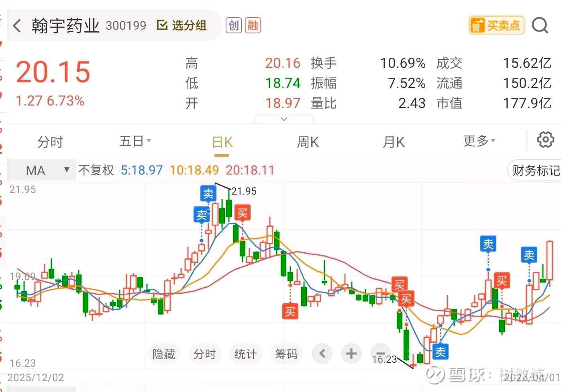Tap the 分时 pill button on chart
This screenshot has height=392, width=561.
click(205, 354)
